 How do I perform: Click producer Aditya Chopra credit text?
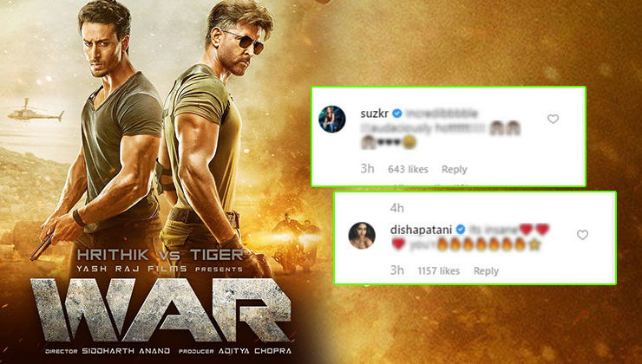click(235, 351)
